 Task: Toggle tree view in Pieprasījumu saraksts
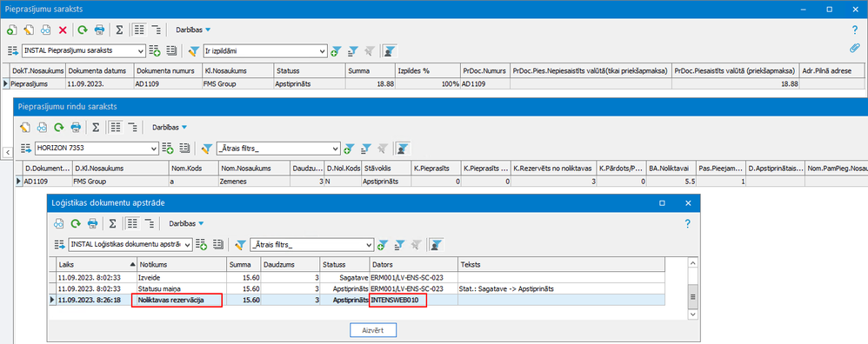tap(156, 30)
